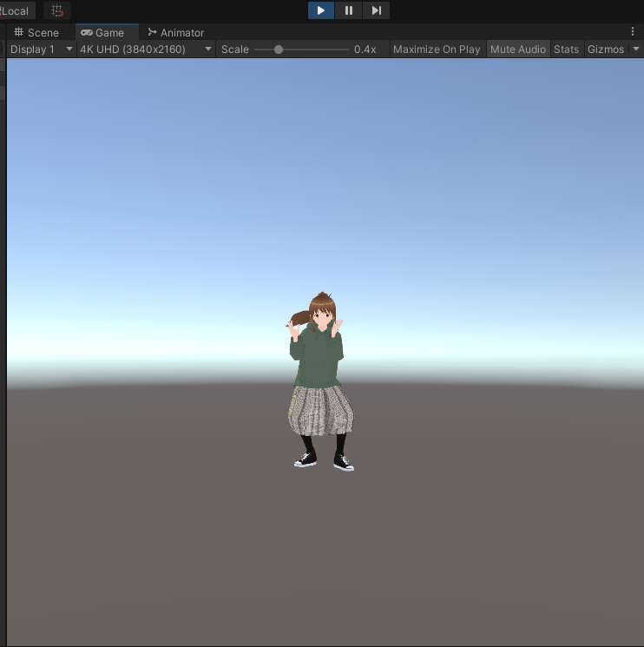Screen dimensions: 644x647
Task: Open the Display 1 dropdown
Action: pos(40,50)
